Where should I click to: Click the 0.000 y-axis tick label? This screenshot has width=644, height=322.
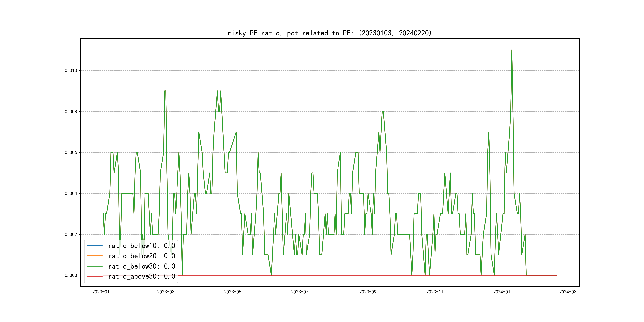71,275
